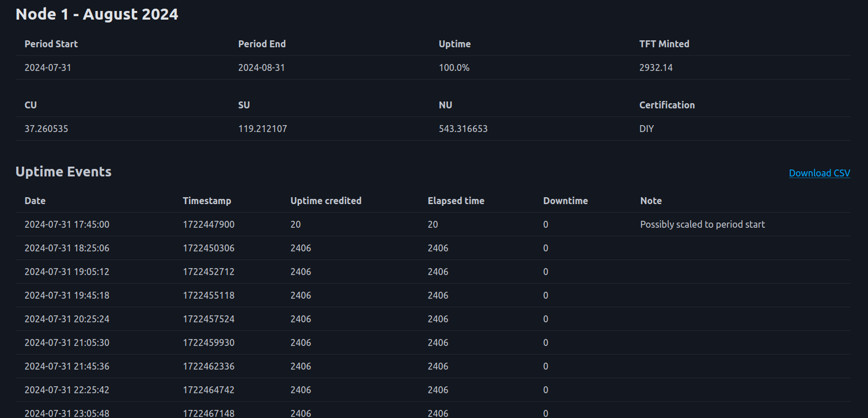
Task: Click the Note column header
Action: tap(651, 201)
